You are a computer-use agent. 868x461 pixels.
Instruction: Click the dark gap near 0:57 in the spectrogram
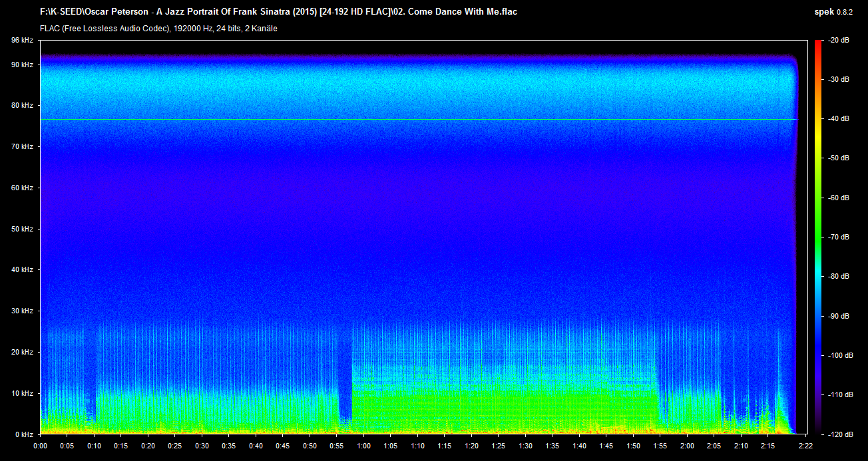click(x=345, y=373)
